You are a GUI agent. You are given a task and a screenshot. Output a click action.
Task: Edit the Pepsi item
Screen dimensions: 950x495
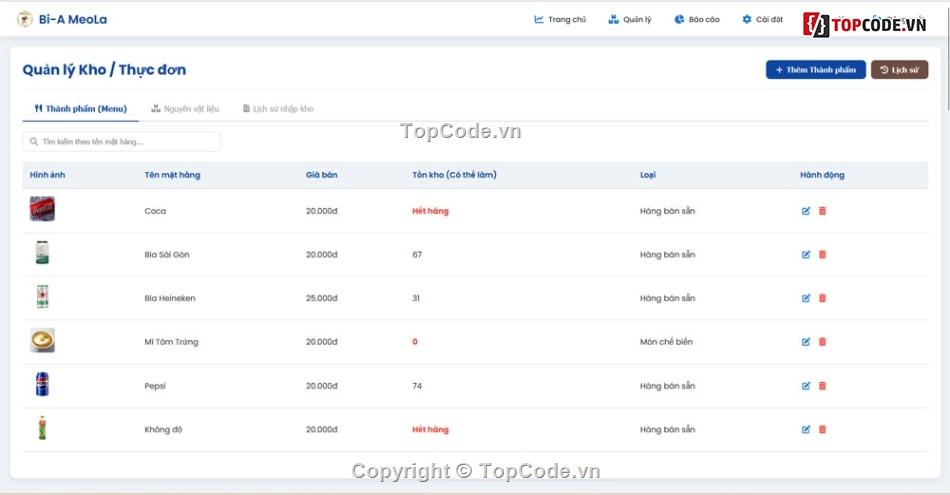coord(806,386)
